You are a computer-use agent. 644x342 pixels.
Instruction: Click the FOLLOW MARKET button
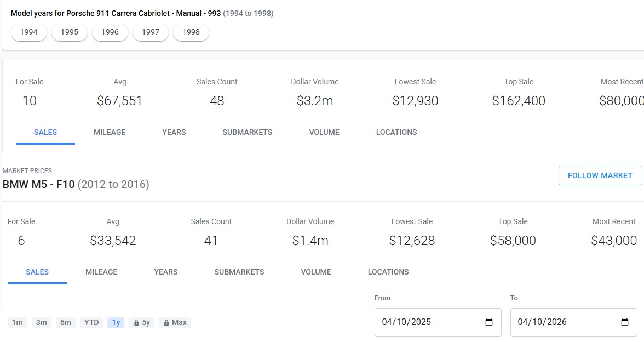pyautogui.click(x=600, y=175)
